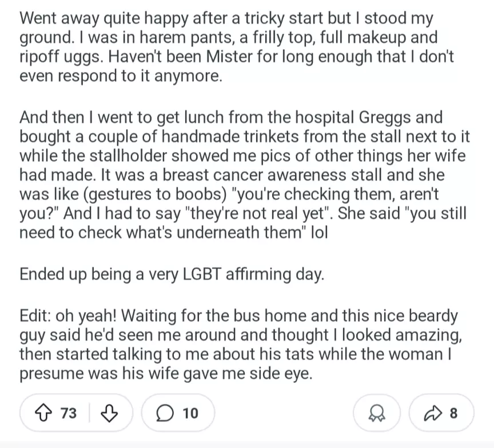494x448 pixels.
Task: Give an award using the ribbon icon
Action: (x=378, y=413)
